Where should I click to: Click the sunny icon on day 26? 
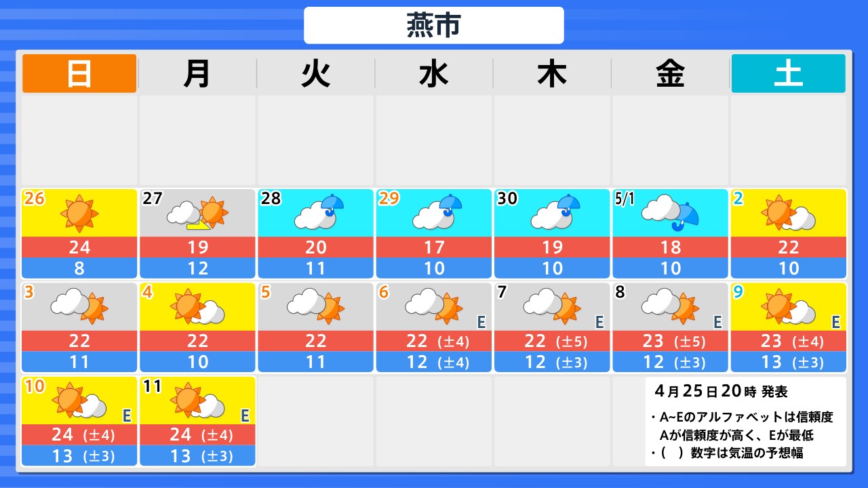pyautogui.click(x=79, y=213)
